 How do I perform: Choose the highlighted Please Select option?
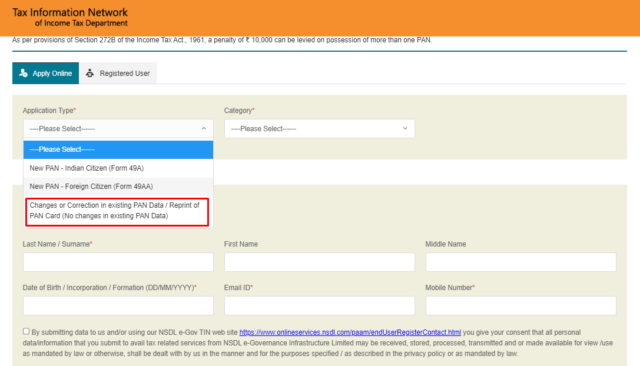(x=118, y=149)
